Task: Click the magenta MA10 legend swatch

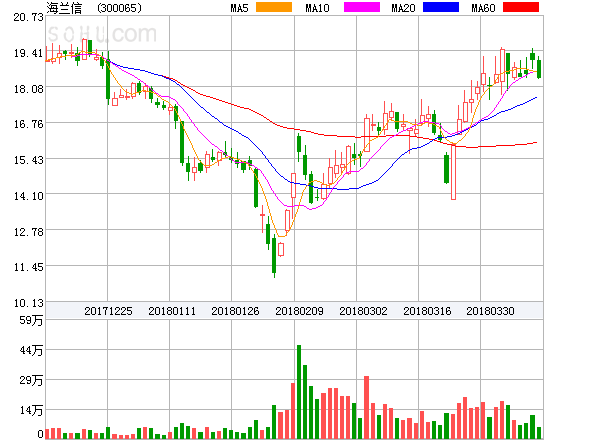Action: coord(362,7)
